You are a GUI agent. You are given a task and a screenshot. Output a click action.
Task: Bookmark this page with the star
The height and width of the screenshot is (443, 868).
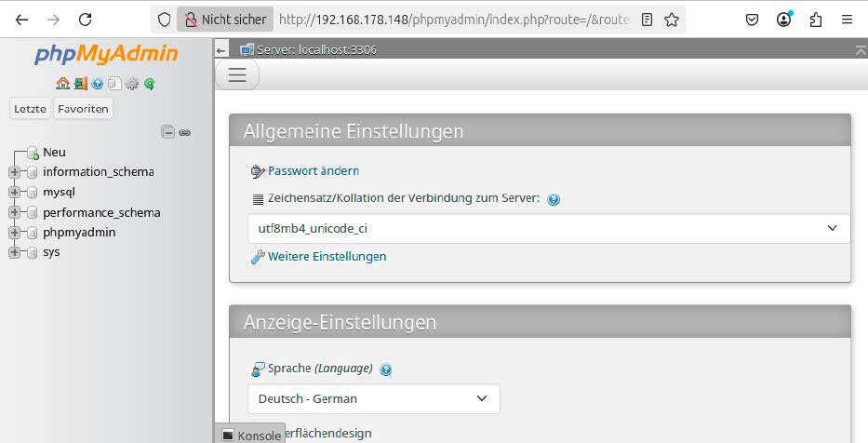point(672,20)
